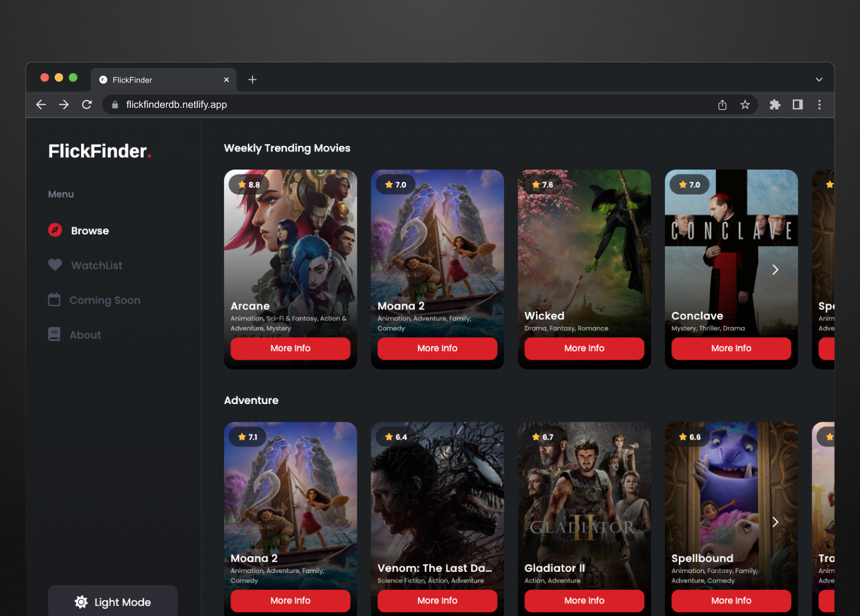Close the FlickFinder tab
860x616 pixels.
[227, 79]
